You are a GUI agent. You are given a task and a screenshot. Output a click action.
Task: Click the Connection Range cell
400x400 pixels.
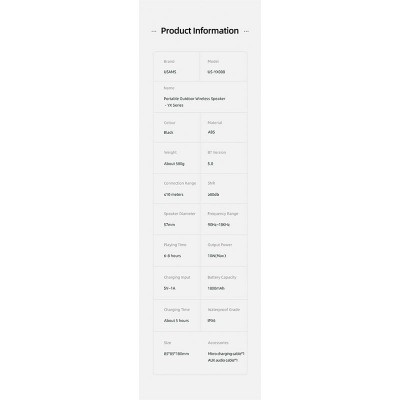point(177,189)
